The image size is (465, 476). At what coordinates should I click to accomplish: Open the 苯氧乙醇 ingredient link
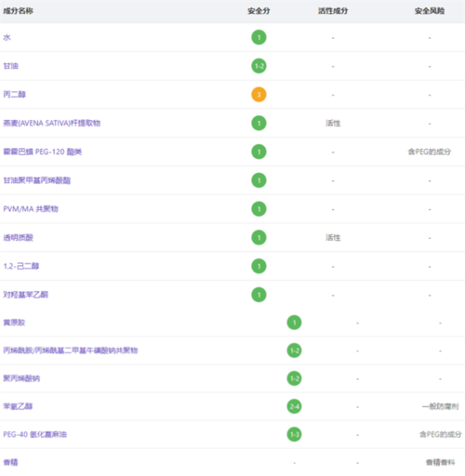click(18, 406)
